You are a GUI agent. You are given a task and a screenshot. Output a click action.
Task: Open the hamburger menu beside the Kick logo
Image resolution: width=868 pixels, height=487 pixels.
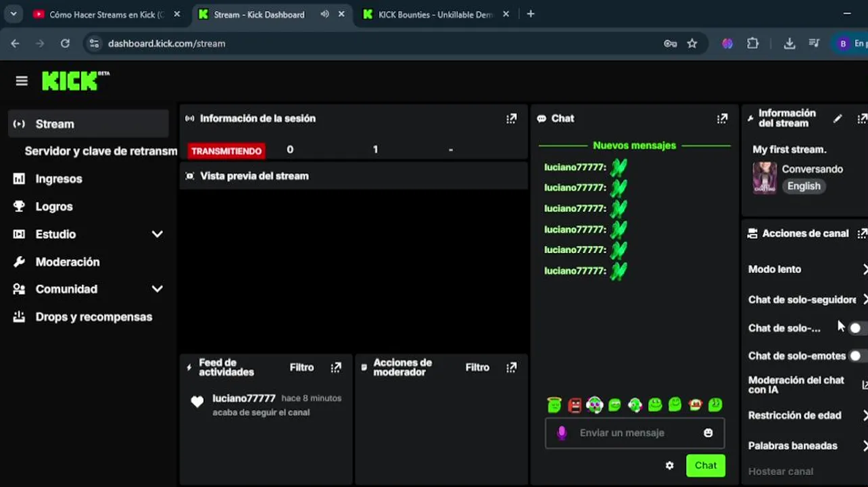point(22,81)
